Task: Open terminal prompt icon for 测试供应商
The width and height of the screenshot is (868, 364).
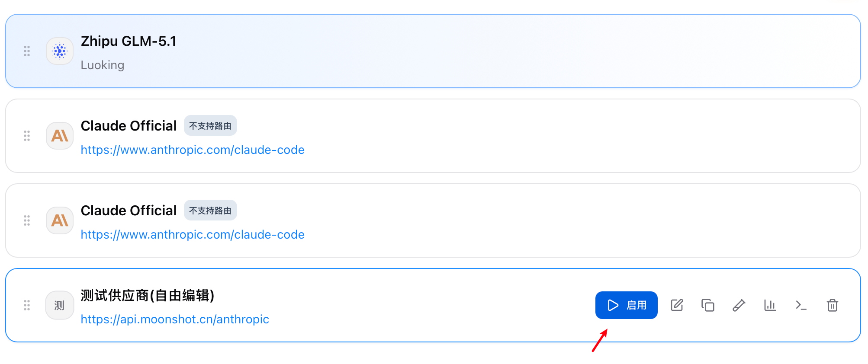Action: pos(801,305)
